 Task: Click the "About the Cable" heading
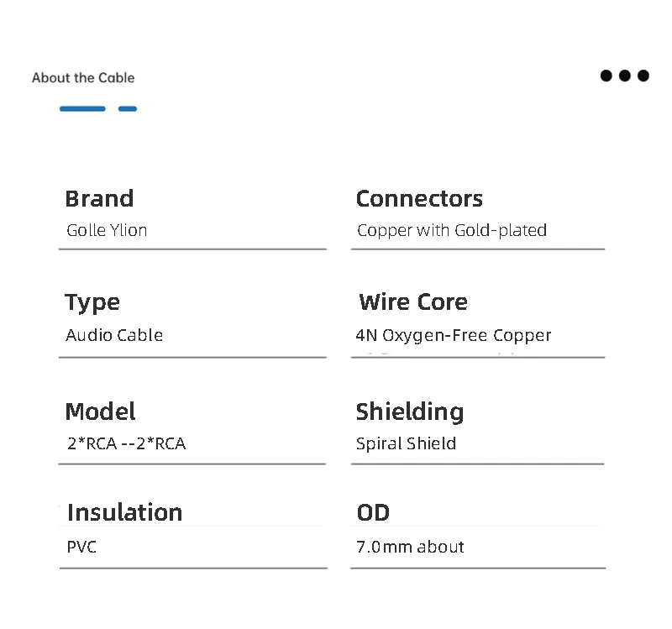coord(83,78)
